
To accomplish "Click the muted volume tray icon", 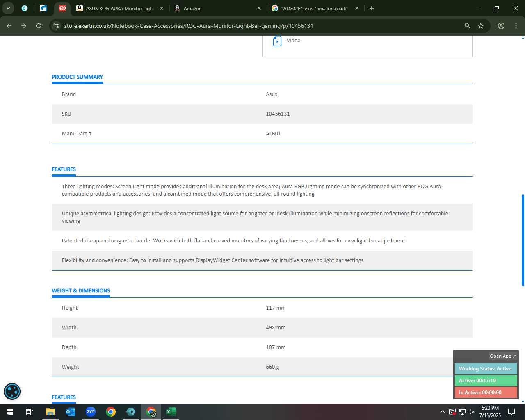I will [x=472, y=412].
